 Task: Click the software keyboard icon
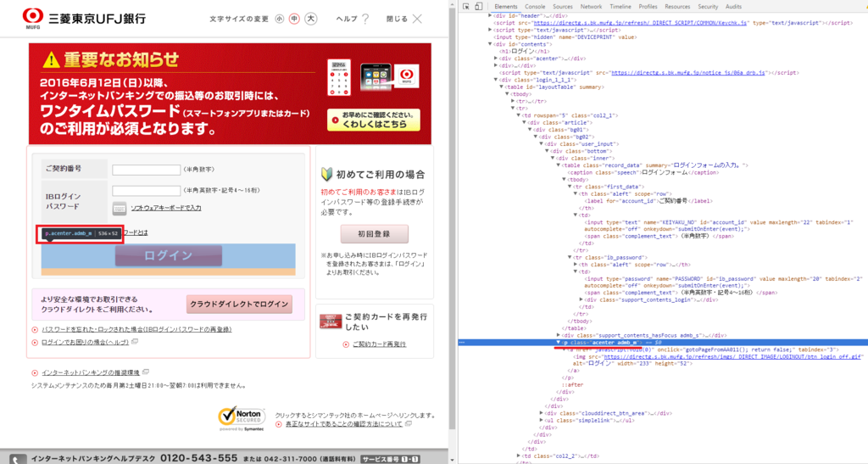[x=119, y=208]
